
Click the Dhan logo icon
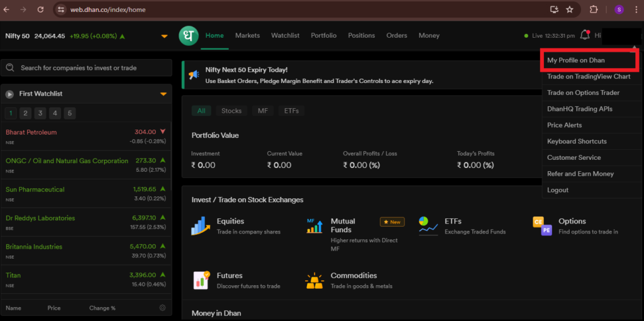(189, 36)
